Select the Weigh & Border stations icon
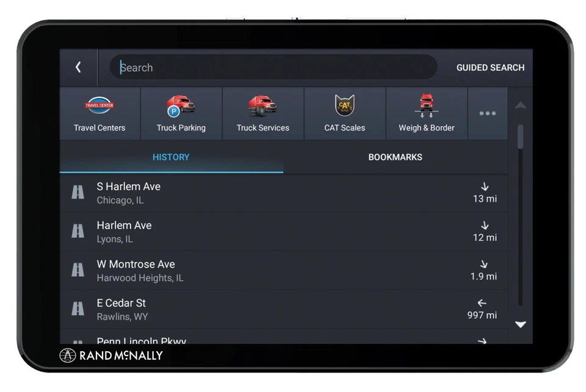The height and width of the screenshot is (392, 586). [x=426, y=113]
